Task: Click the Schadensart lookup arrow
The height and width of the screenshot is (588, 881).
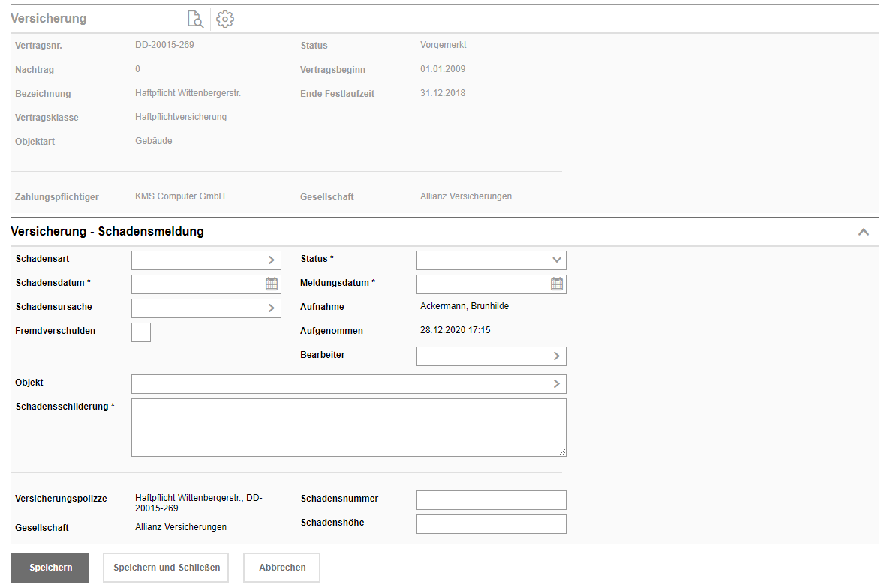Action: tap(272, 259)
